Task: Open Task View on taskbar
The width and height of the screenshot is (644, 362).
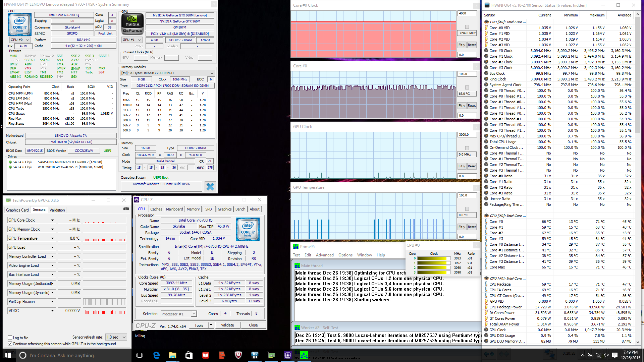Action: [140, 355]
